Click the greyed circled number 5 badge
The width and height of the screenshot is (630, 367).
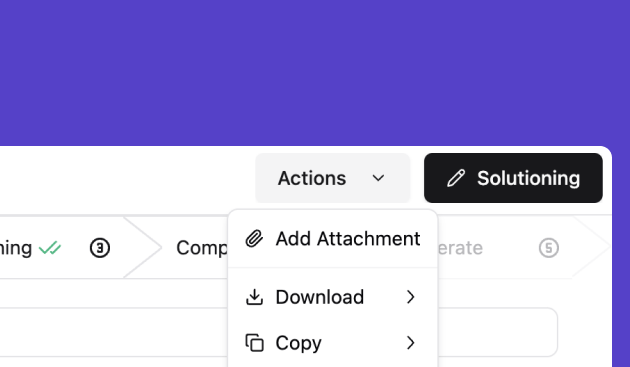point(549,248)
